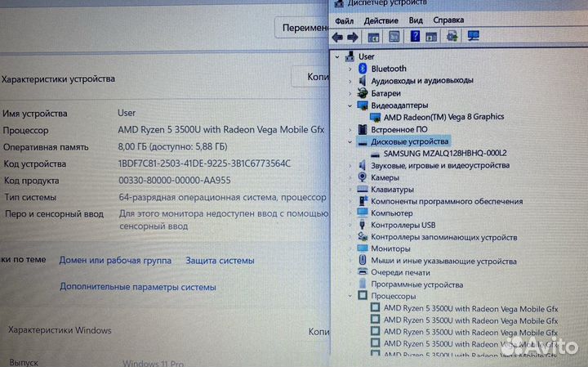Select Программные устройства row
Viewport: 588px width, 367px height.
(417, 284)
